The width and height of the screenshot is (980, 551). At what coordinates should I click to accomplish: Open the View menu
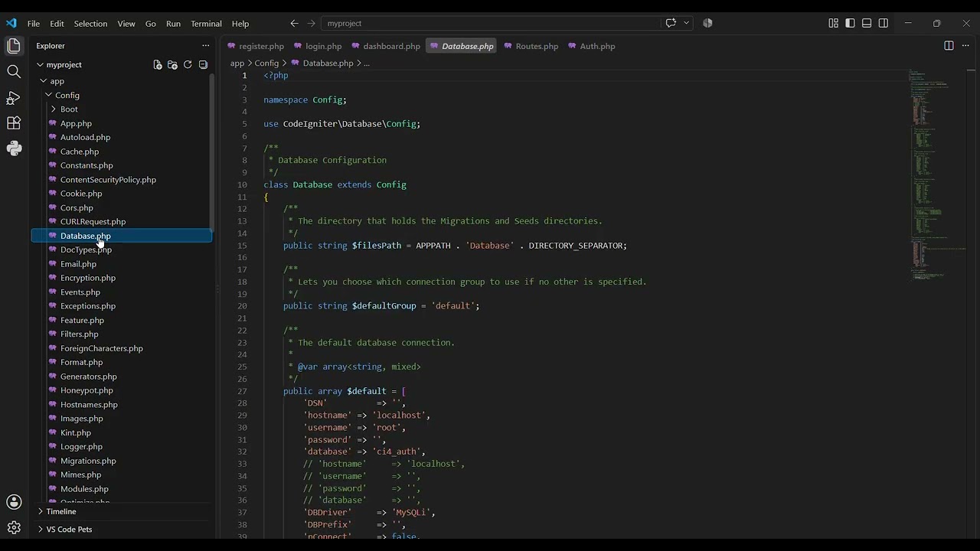tap(126, 24)
